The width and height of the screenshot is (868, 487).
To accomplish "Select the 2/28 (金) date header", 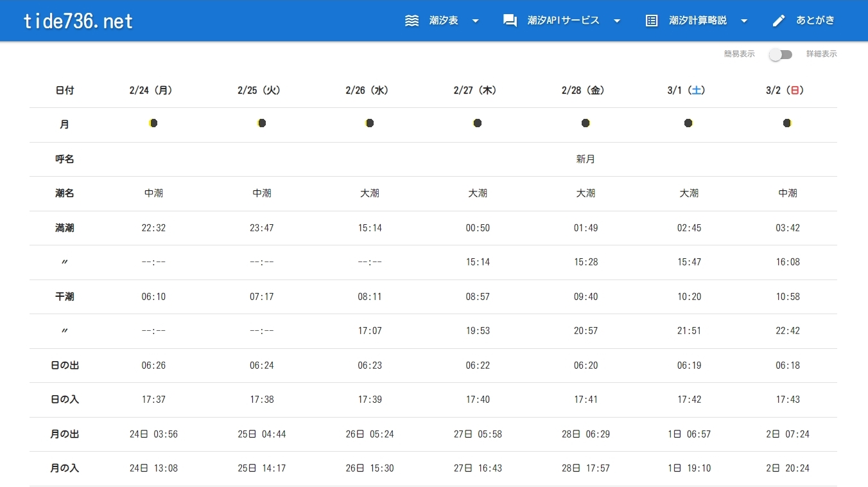I will 586,91.
